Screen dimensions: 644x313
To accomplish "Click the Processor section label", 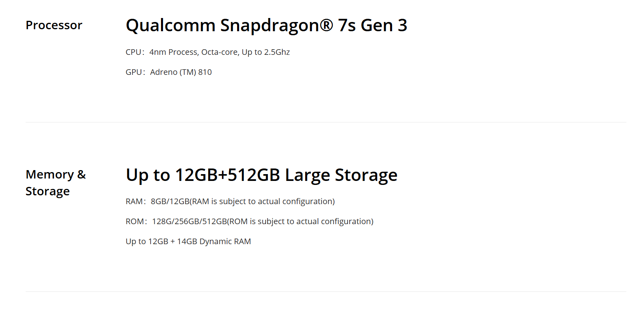I will pos(54,25).
